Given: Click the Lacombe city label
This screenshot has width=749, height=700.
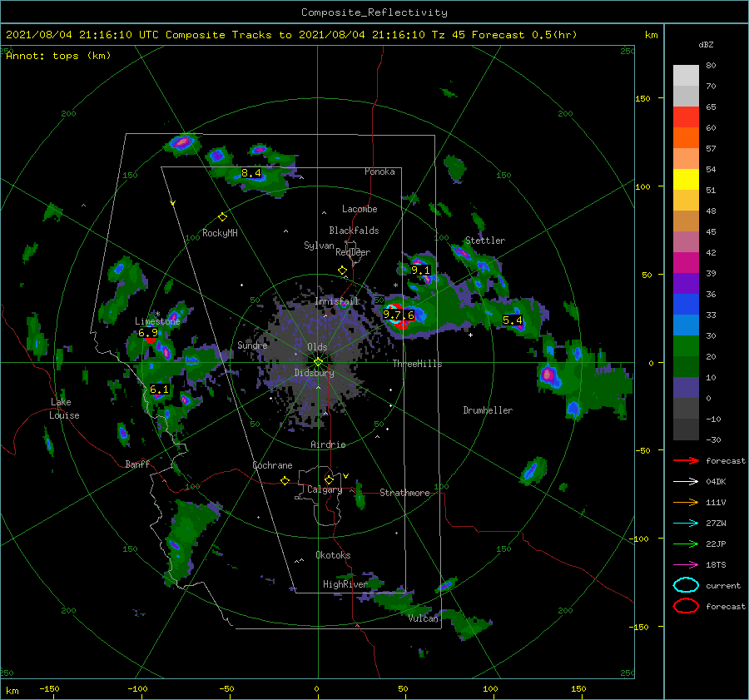Looking at the screenshot, I should [360, 209].
